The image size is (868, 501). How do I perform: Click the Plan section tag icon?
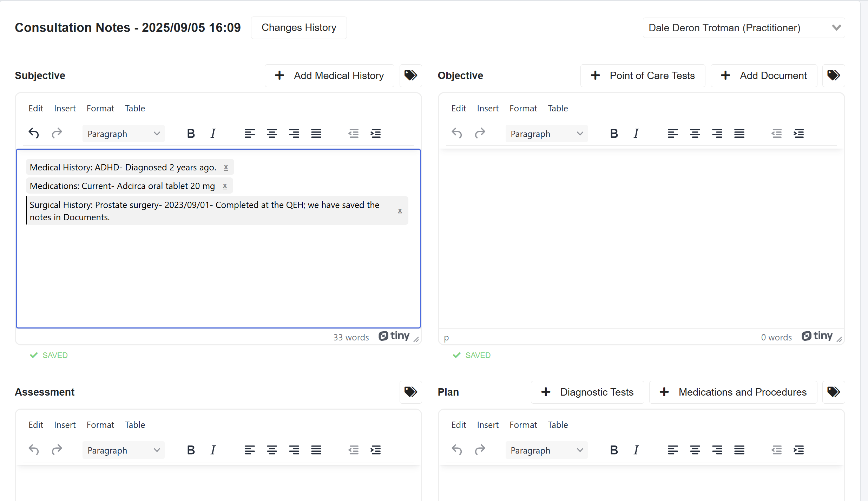point(833,392)
